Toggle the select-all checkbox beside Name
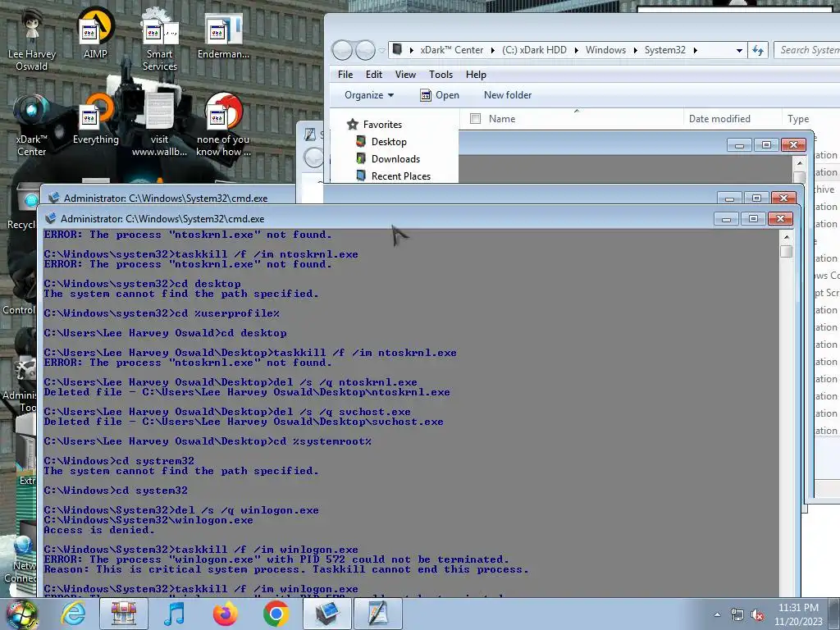This screenshot has height=630, width=840. click(475, 119)
